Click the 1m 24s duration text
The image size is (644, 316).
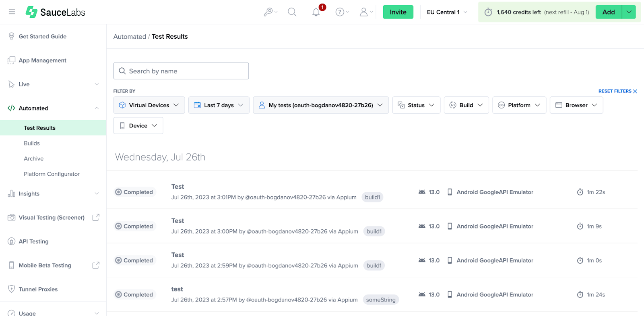[596, 295]
